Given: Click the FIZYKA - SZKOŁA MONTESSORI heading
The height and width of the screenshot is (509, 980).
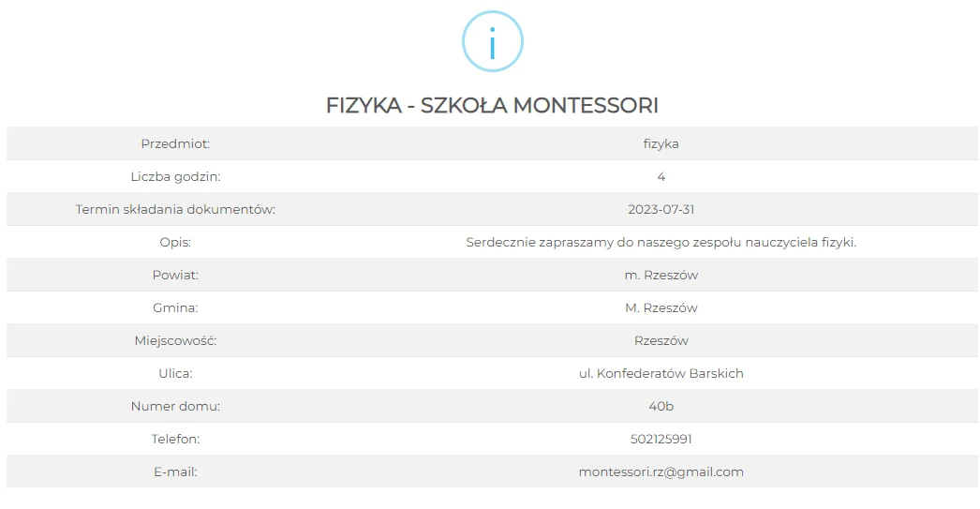Looking at the screenshot, I should point(493,105).
